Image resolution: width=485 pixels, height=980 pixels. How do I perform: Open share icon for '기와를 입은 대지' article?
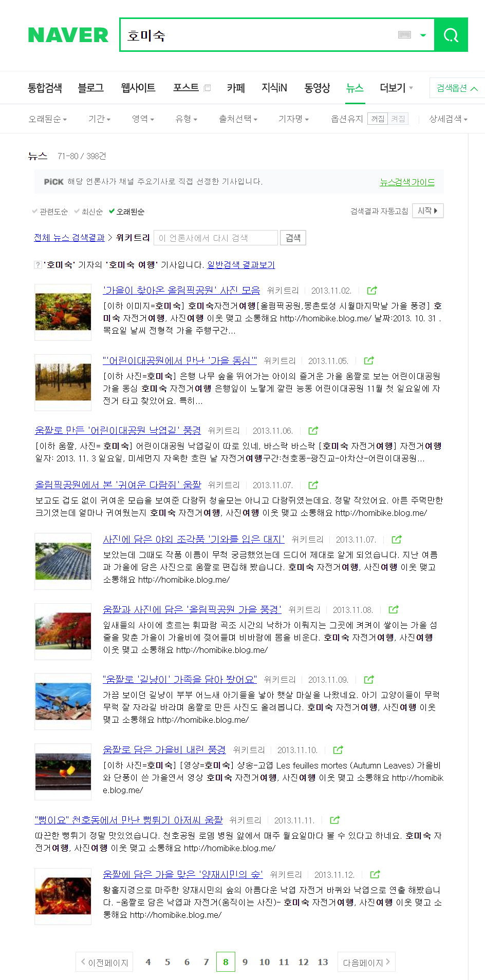397,540
